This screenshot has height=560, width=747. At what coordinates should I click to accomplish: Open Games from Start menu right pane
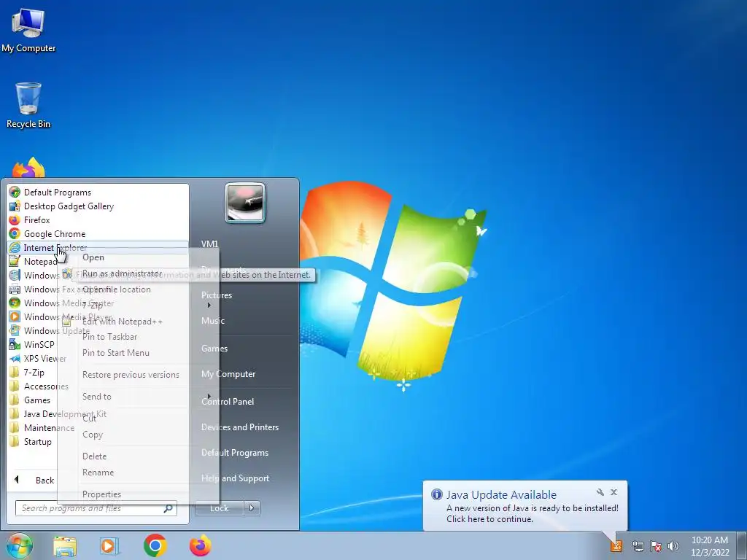(x=214, y=349)
